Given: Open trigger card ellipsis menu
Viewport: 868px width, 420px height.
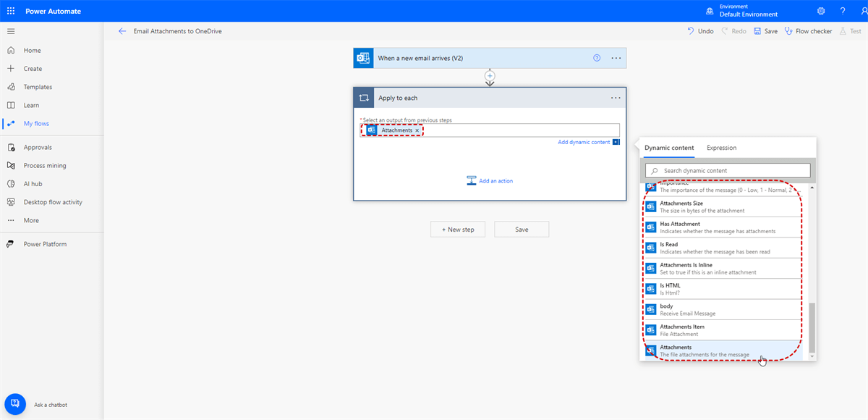Looking at the screenshot, I should coord(616,58).
